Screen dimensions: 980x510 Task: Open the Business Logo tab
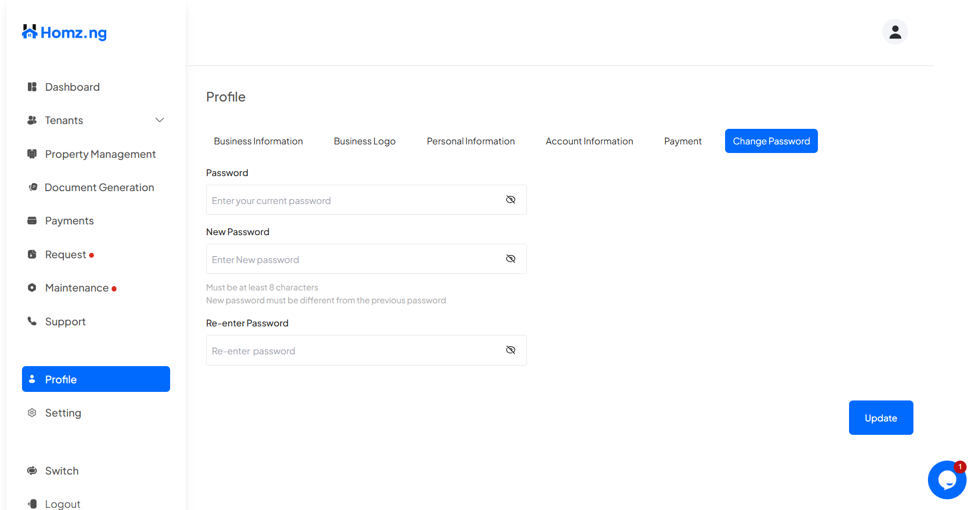click(x=364, y=141)
